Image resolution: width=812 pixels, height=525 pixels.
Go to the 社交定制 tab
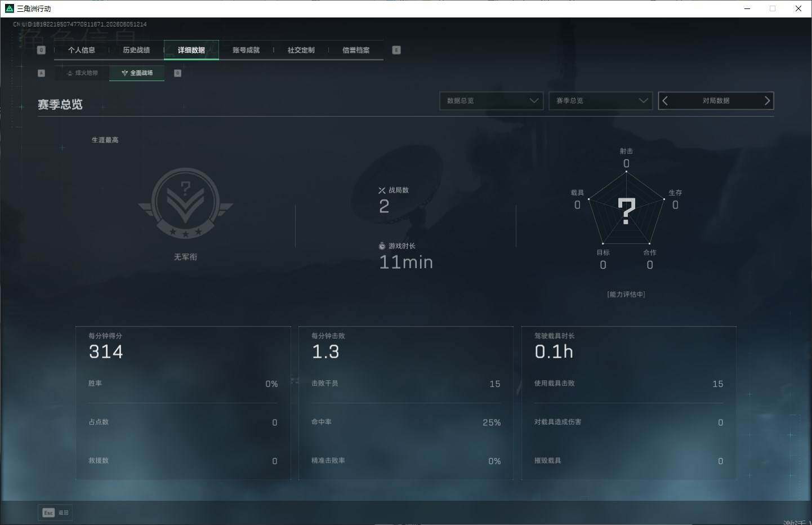(301, 50)
